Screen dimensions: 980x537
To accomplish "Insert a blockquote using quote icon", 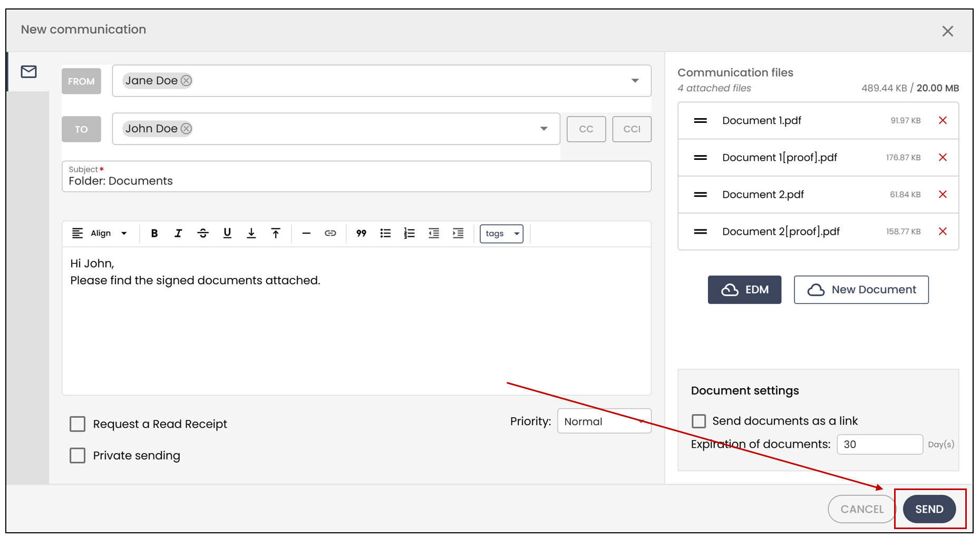I will pos(361,233).
